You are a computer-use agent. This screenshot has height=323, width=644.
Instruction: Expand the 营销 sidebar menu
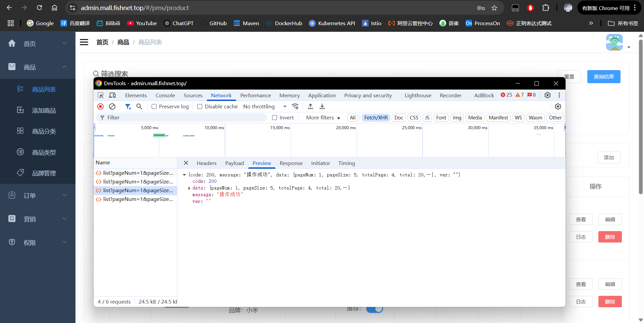point(38,219)
